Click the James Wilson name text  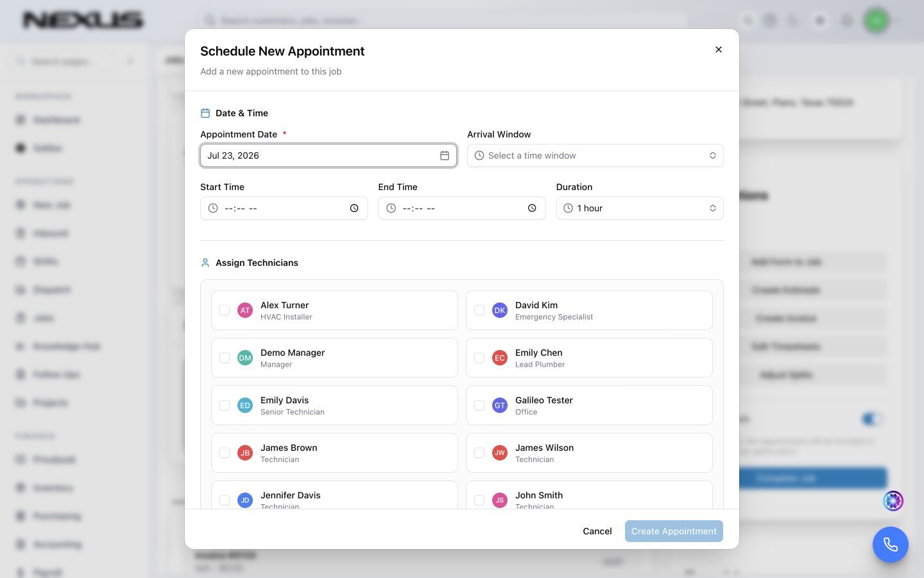point(545,448)
